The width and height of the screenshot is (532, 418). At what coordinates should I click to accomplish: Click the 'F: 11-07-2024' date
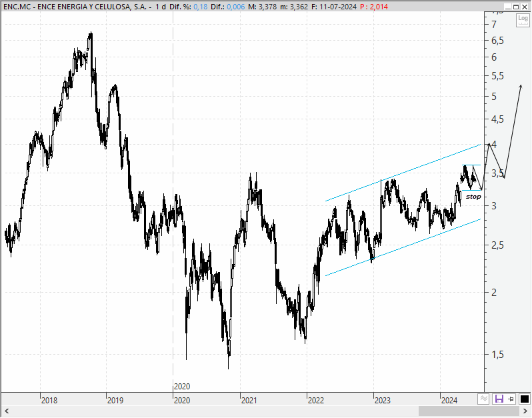pyautogui.click(x=334, y=7)
